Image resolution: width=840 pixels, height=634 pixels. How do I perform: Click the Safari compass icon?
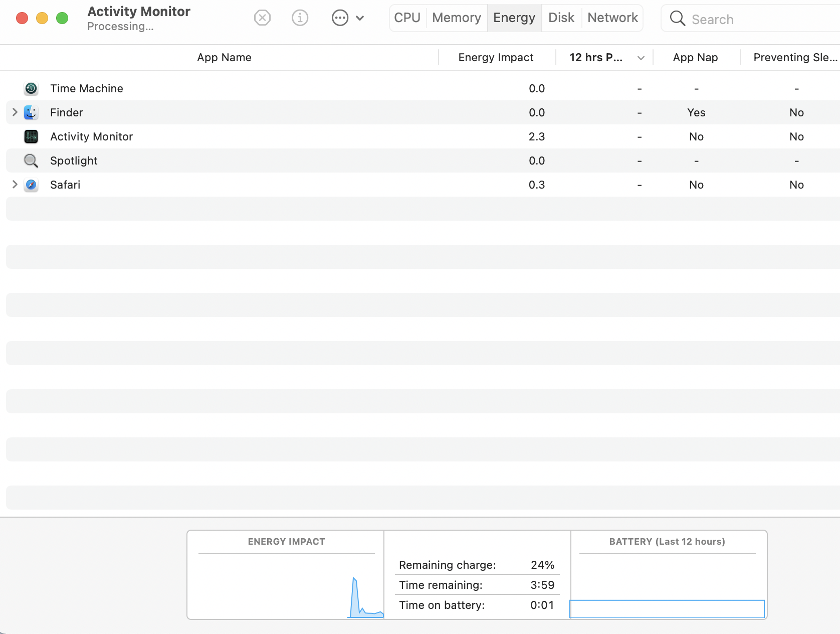pyautogui.click(x=31, y=185)
